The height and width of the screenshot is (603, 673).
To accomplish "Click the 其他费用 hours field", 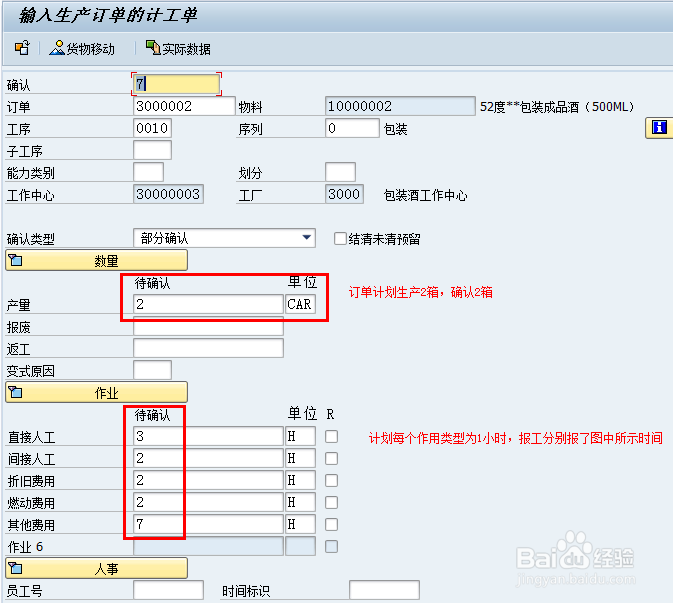I will pyautogui.click(x=208, y=524).
